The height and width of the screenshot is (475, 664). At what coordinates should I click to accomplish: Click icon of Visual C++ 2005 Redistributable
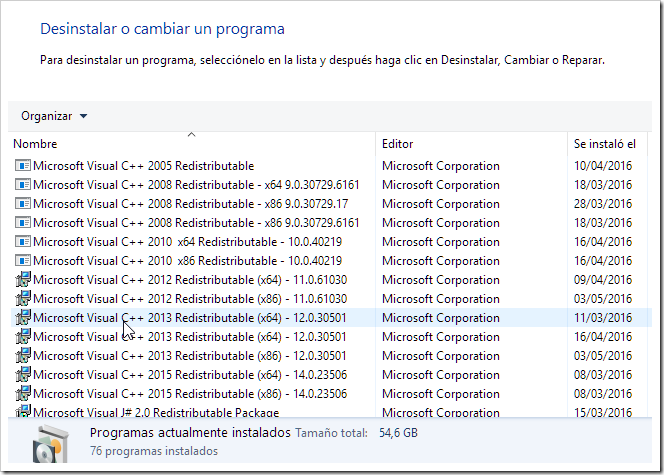pyautogui.click(x=23, y=166)
